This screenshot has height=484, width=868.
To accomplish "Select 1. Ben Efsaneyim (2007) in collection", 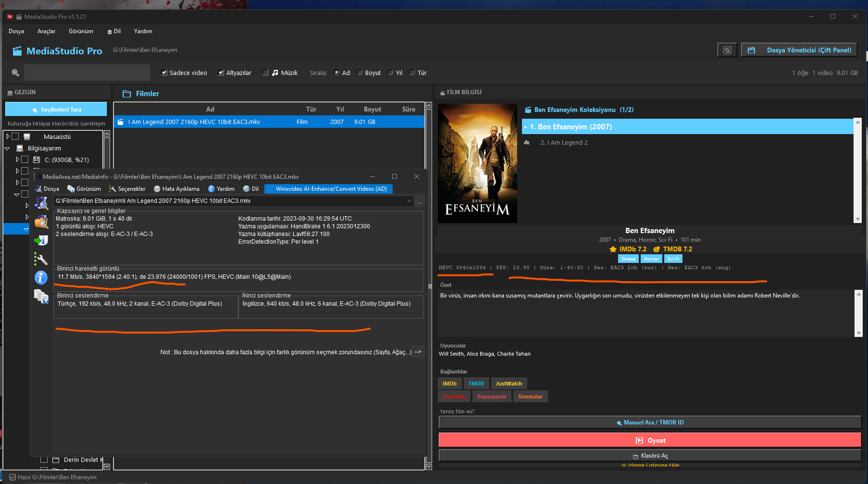I will (688, 127).
